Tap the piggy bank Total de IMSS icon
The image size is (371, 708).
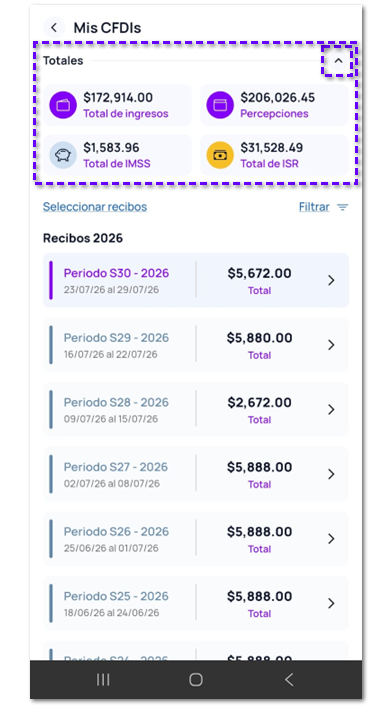point(63,155)
